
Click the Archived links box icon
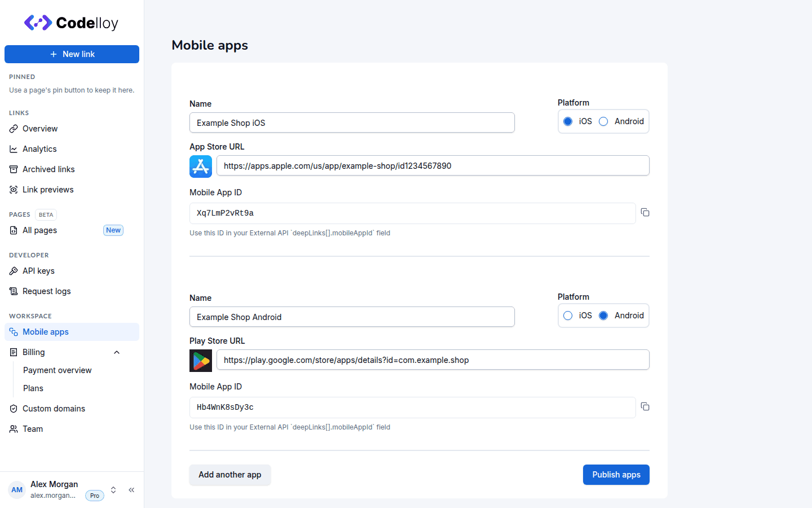click(x=14, y=169)
